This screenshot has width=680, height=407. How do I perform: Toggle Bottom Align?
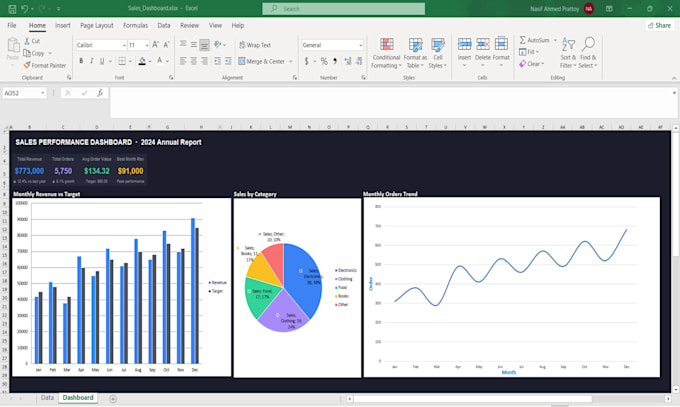(x=204, y=44)
